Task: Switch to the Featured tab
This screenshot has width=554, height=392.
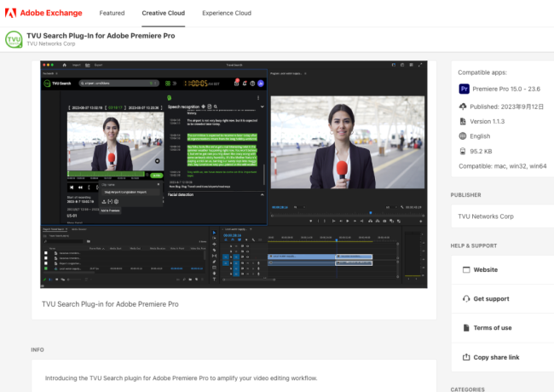Action: (112, 13)
